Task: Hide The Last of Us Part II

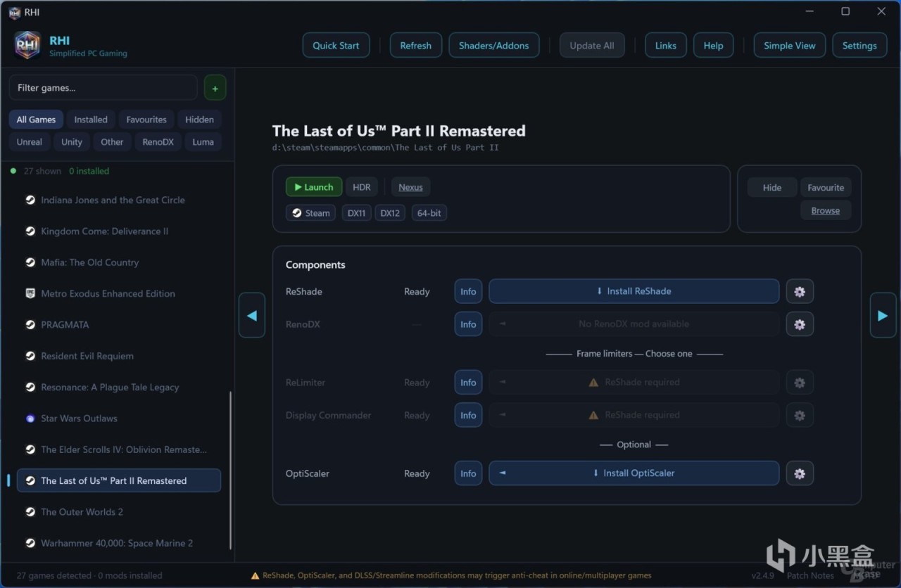Action: pyautogui.click(x=772, y=188)
